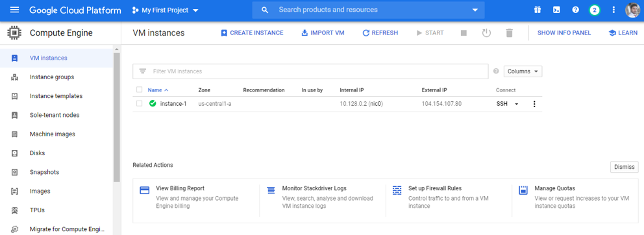The image size is (644, 235).
Task: Open Images in sidebar
Action: click(x=56, y=191)
